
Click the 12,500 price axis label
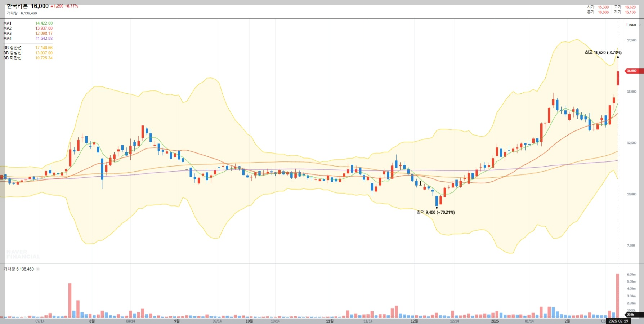632,143
